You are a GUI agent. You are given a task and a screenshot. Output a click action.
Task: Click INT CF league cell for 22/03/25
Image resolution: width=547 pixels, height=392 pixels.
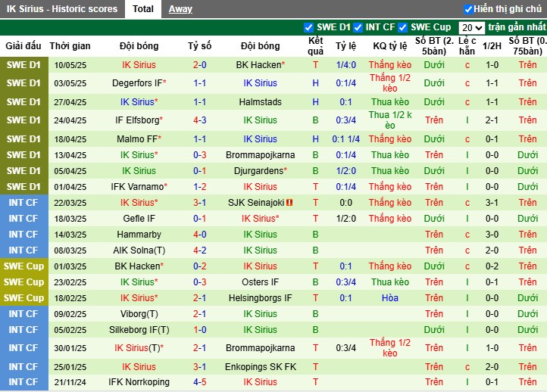click(x=23, y=203)
